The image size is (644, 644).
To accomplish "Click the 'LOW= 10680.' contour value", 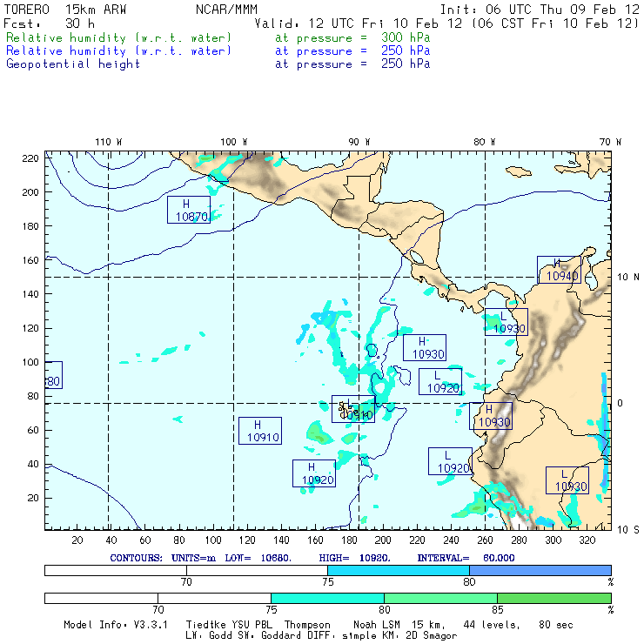I will point(258,558).
